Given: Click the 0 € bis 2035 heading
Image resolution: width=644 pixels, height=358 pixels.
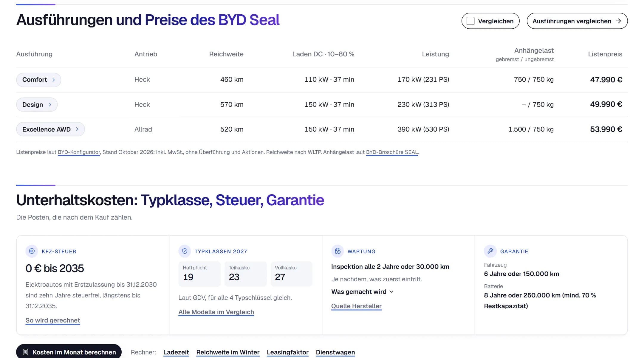Looking at the screenshot, I should pos(55,268).
